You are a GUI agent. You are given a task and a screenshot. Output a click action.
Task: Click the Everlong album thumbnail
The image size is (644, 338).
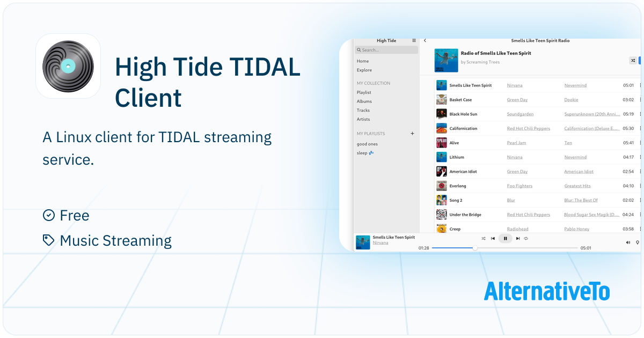(x=442, y=186)
